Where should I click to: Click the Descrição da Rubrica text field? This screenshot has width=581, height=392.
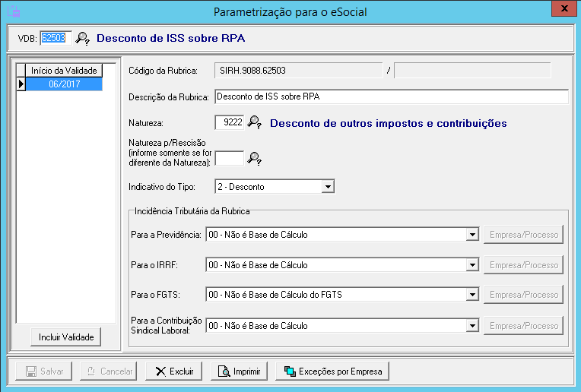[391, 96]
